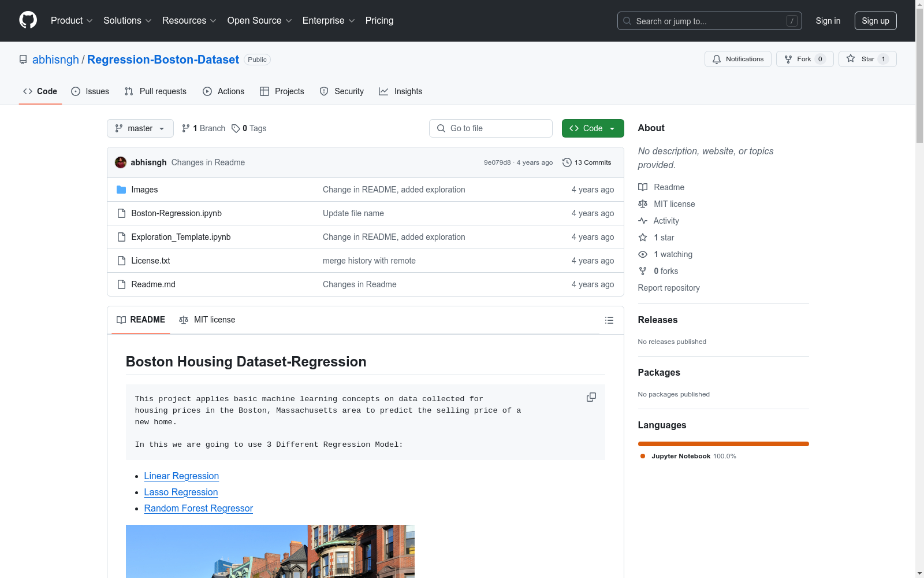Click Report repository

[669, 288]
